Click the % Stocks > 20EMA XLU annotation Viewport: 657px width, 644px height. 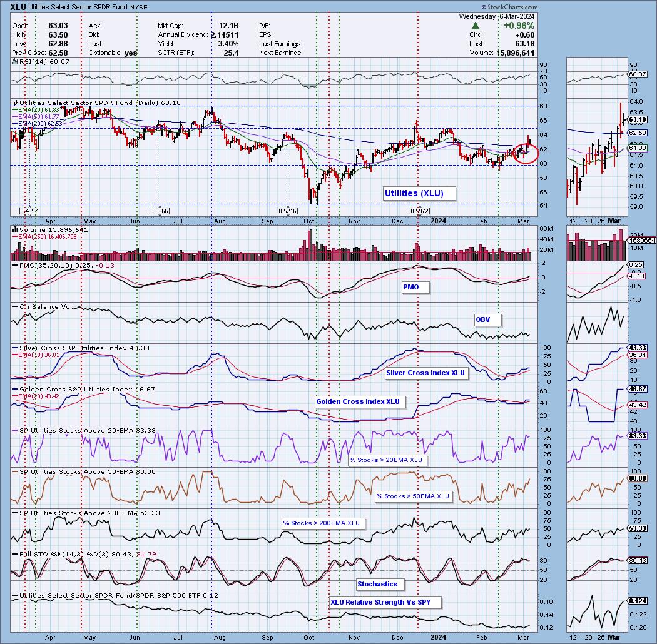387,460
